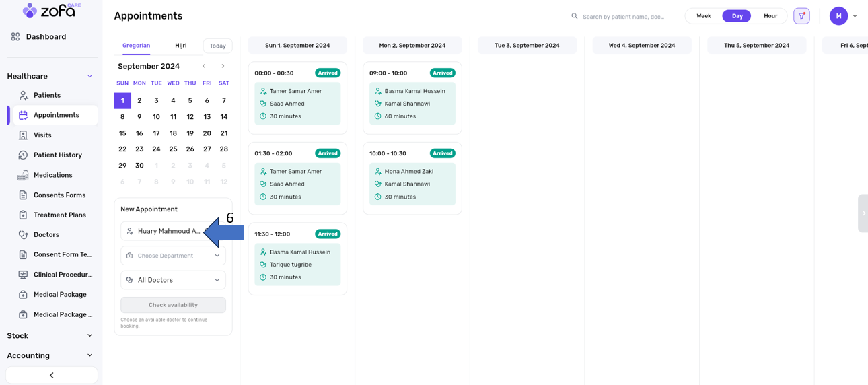868x385 pixels.
Task: Open the All Doctors dropdown
Action: pos(173,280)
